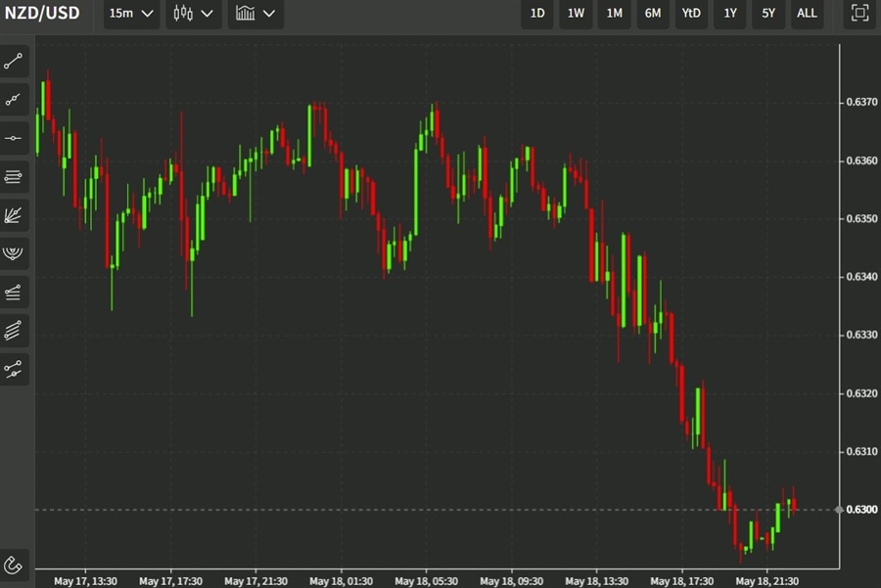Select the ray line drawing tool
The width and height of the screenshot is (881, 588).
pyautogui.click(x=14, y=100)
